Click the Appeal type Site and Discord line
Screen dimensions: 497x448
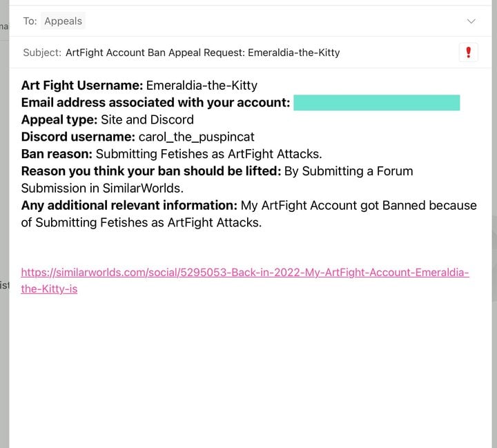click(x=108, y=119)
